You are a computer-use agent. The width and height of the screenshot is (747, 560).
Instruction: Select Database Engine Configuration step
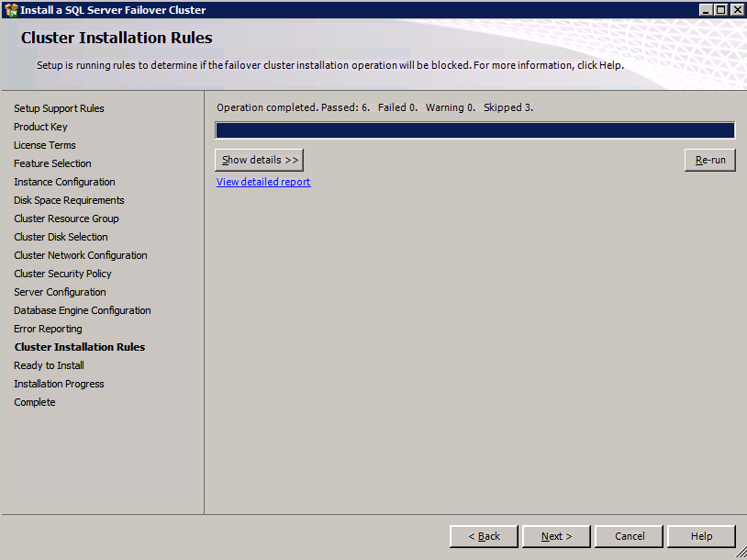[83, 310]
